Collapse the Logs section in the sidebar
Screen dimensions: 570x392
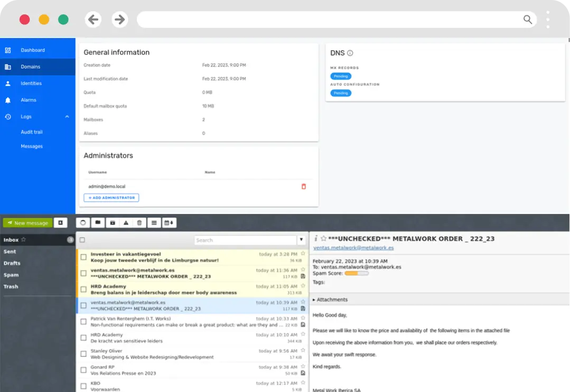click(67, 116)
